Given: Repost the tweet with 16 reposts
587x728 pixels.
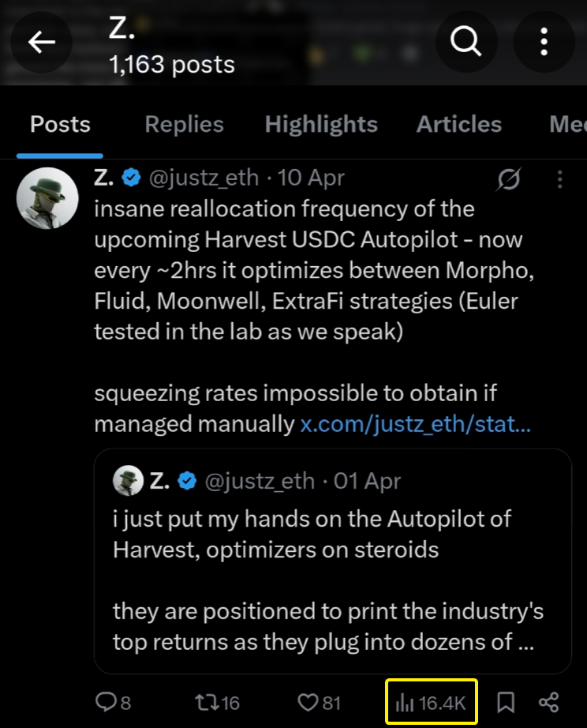Looking at the screenshot, I should pos(217,702).
